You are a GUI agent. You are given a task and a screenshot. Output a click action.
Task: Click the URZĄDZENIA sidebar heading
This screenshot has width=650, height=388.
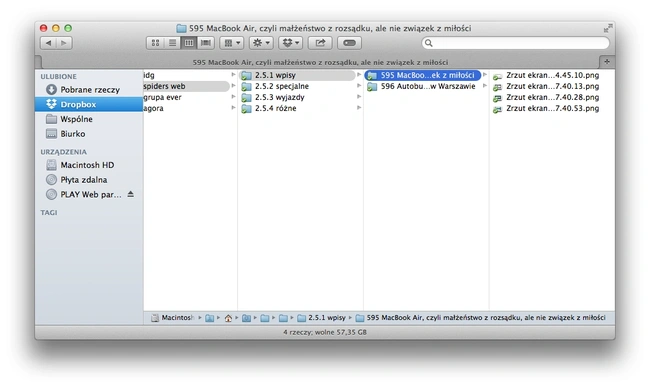(63, 152)
